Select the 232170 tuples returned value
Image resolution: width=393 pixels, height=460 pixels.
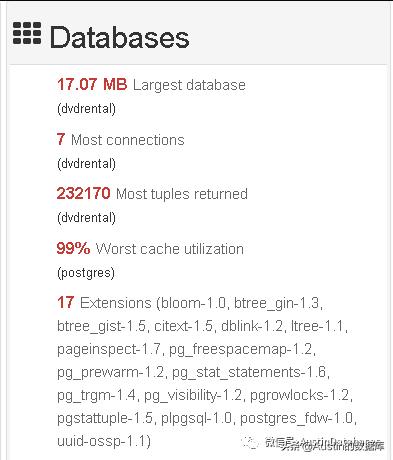point(83,193)
